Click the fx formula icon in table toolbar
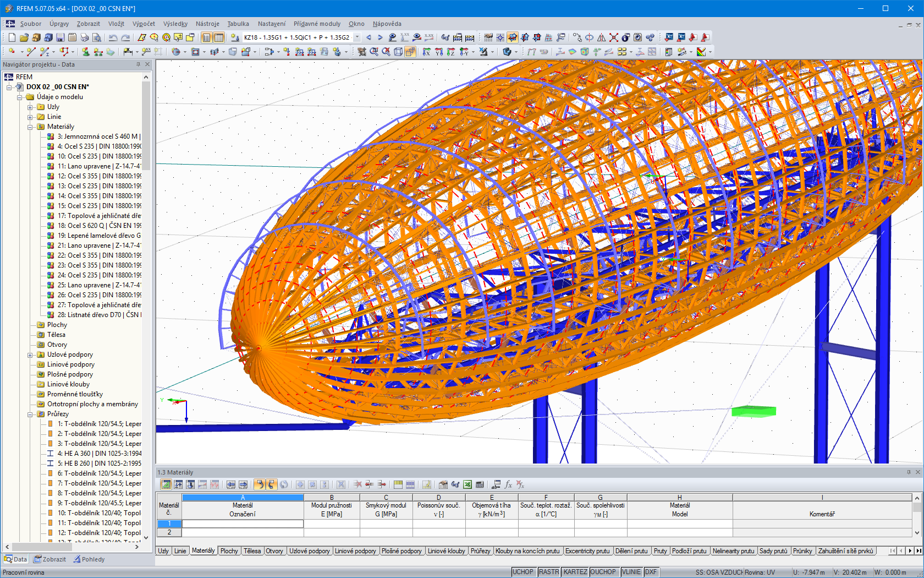Viewport: 924px width, 578px height. (x=508, y=484)
